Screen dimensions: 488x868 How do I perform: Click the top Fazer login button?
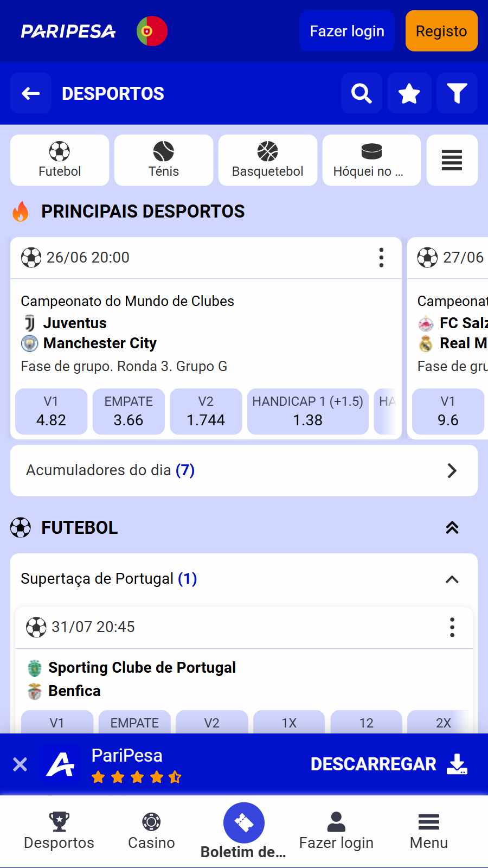pyautogui.click(x=346, y=31)
